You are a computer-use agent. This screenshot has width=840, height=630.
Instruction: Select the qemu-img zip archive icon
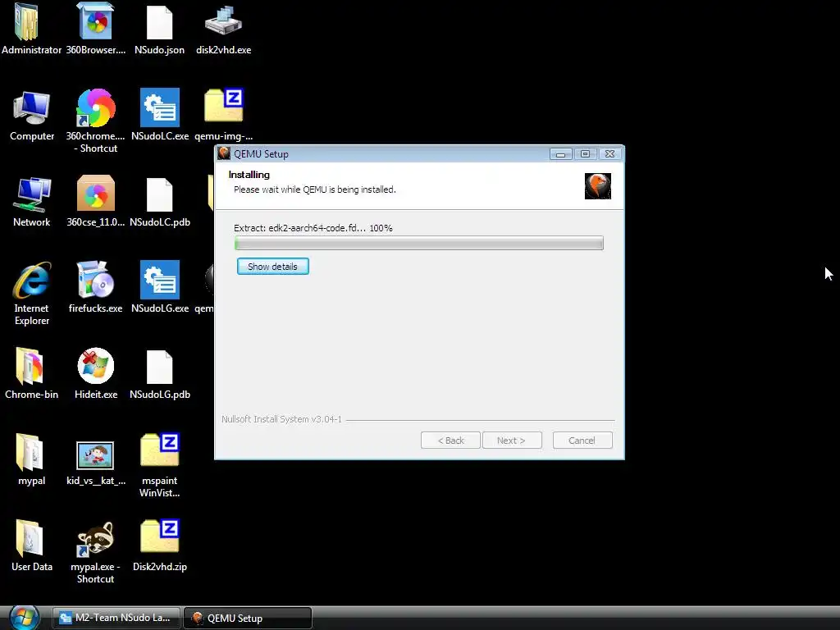[x=223, y=106]
